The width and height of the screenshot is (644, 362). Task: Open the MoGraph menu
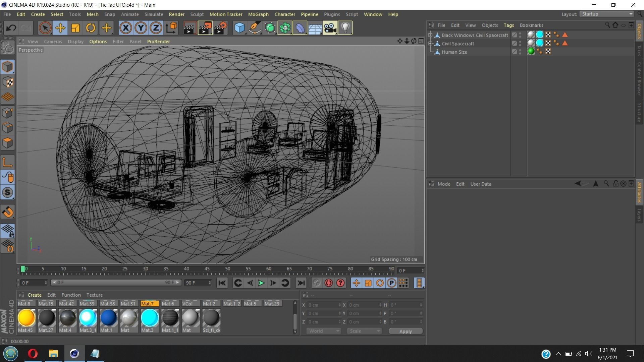(x=258, y=14)
